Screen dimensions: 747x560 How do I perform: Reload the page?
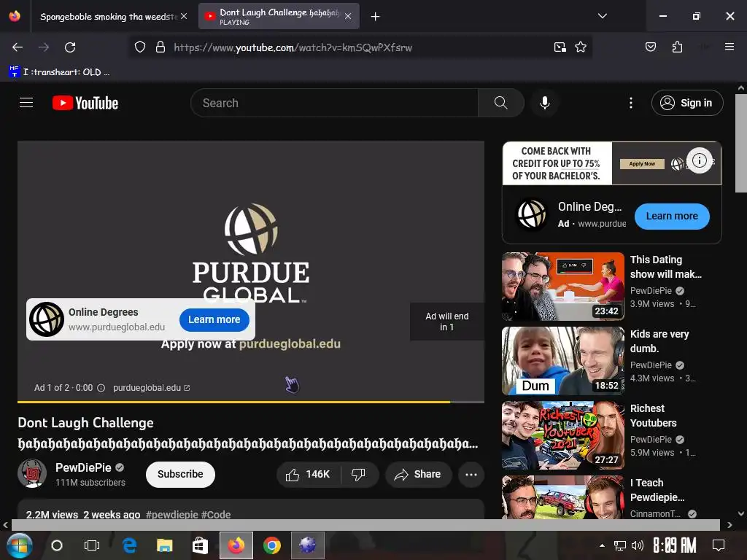click(70, 47)
